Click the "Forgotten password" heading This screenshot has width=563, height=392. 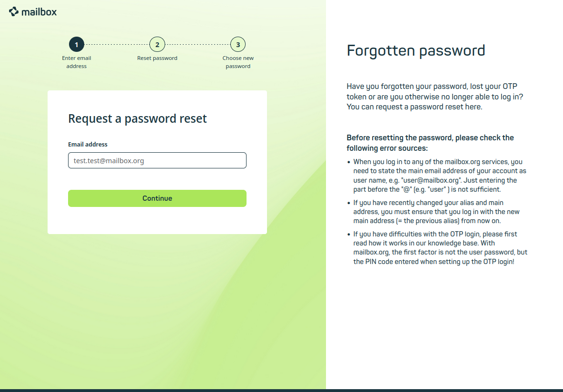click(x=416, y=50)
